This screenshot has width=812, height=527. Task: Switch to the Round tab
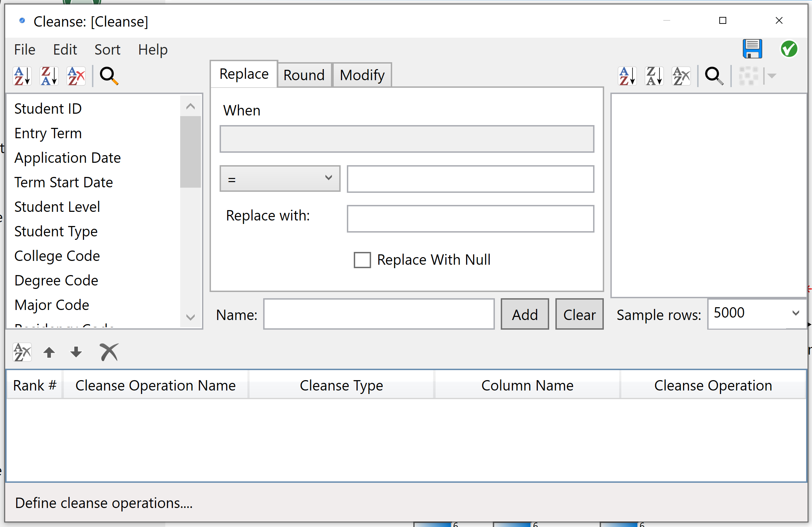point(304,75)
